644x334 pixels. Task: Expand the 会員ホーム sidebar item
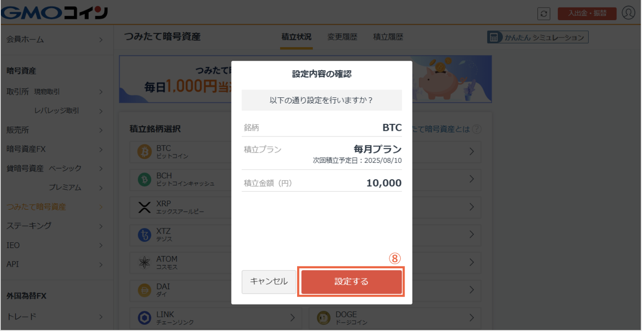tap(101, 40)
